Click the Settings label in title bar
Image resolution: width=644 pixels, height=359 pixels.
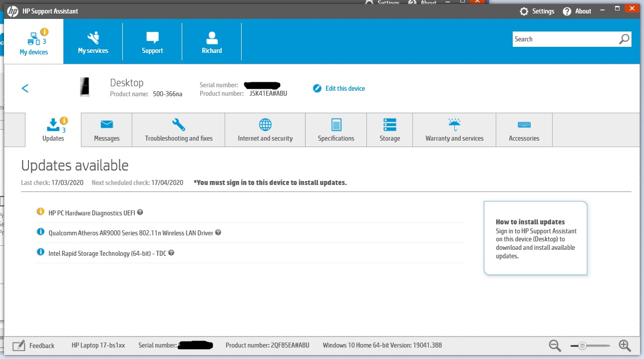pos(543,11)
